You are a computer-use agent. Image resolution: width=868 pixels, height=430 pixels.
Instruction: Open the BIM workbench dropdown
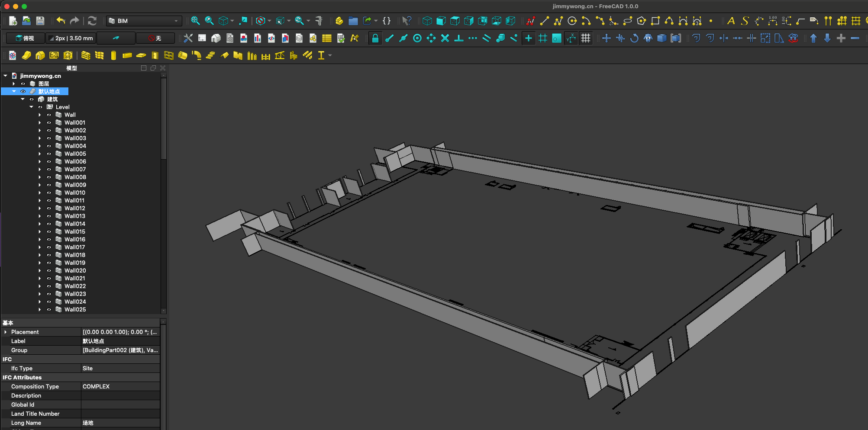(x=144, y=21)
